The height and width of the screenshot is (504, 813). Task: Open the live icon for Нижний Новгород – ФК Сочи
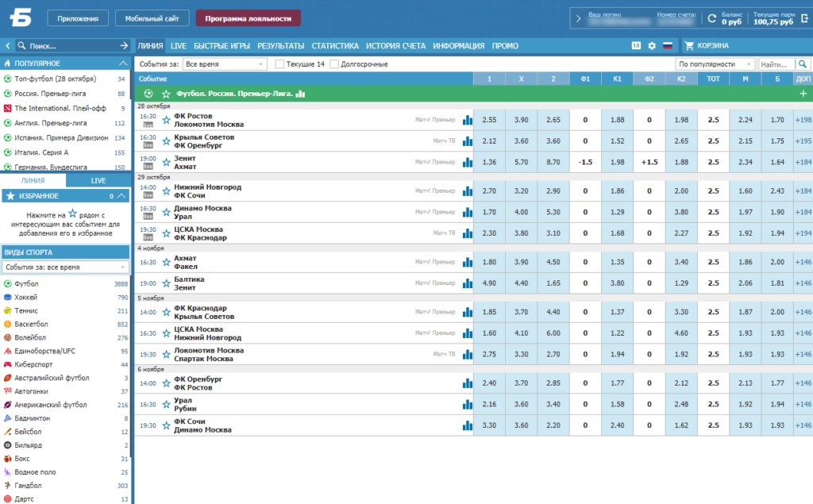coord(148,195)
